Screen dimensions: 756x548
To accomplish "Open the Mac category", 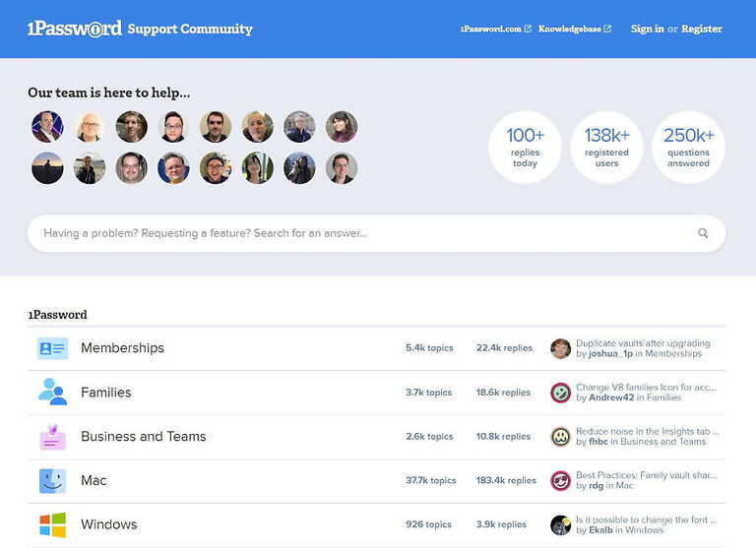I will pyautogui.click(x=94, y=480).
